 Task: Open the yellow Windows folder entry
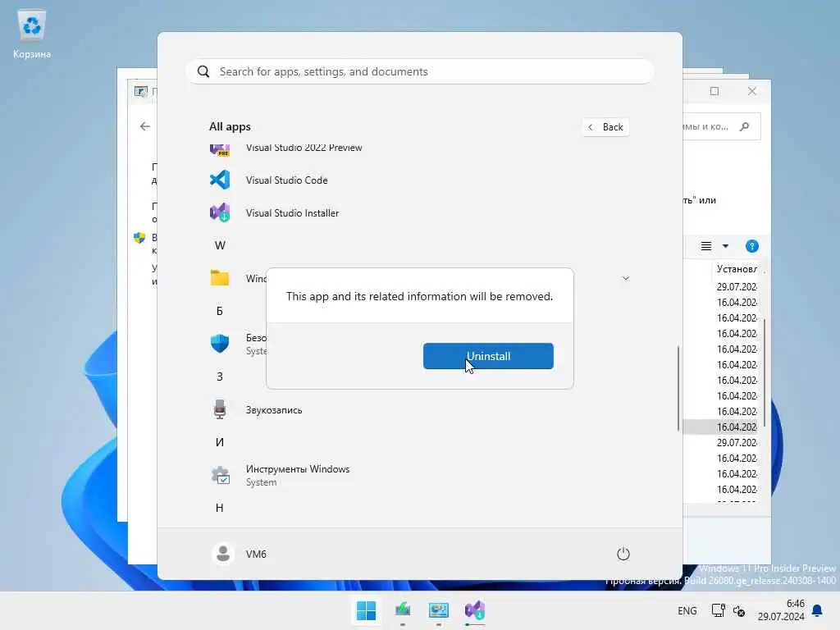coord(220,278)
